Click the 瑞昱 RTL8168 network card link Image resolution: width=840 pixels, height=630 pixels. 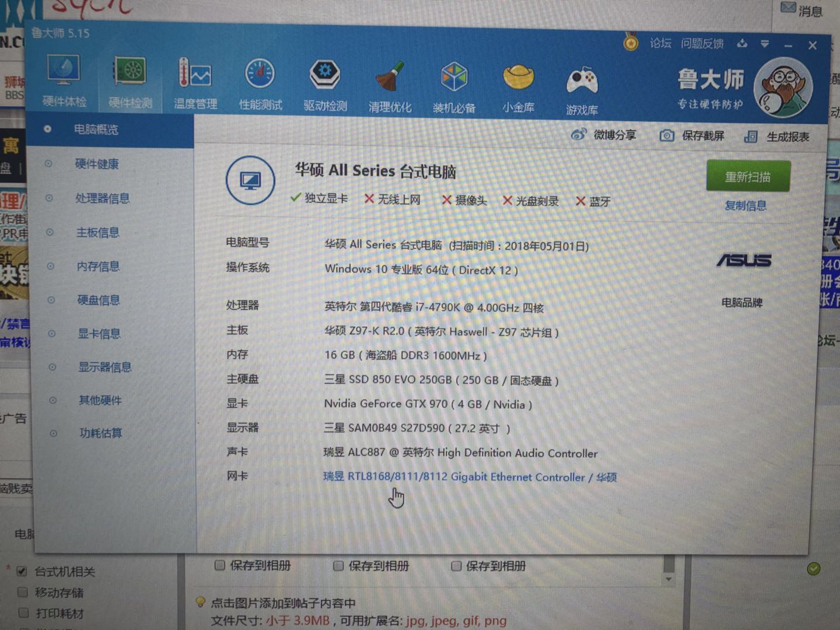pyautogui.click(x=470, y=477)
